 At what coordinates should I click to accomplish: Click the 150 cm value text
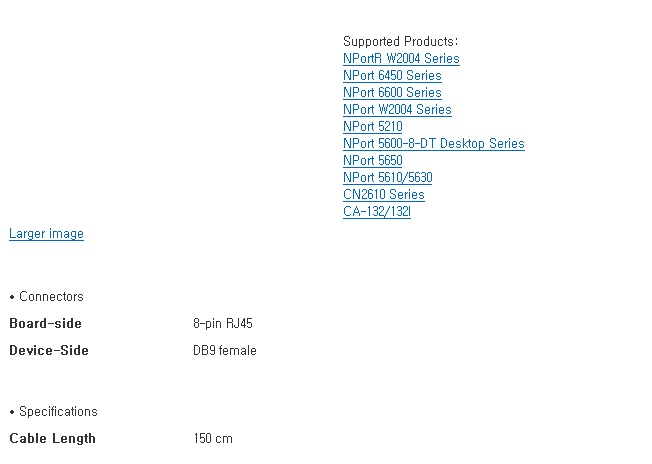click(213, 439)
